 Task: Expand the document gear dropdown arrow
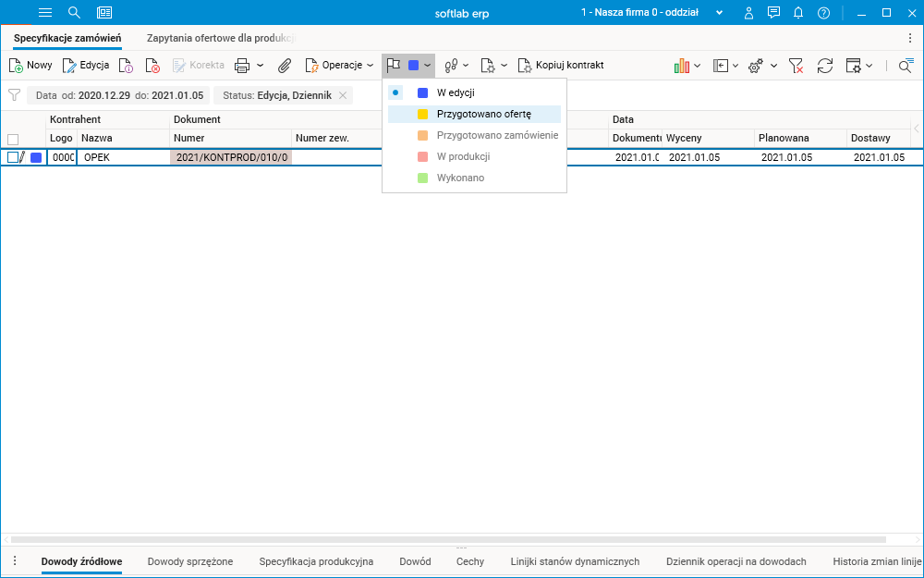(504, 66)
